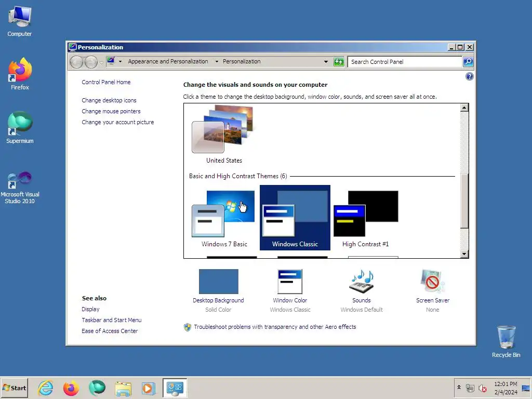Screen dimensions: 532x399
Task: Click the Back navigation arrow button
Action: 77,62
